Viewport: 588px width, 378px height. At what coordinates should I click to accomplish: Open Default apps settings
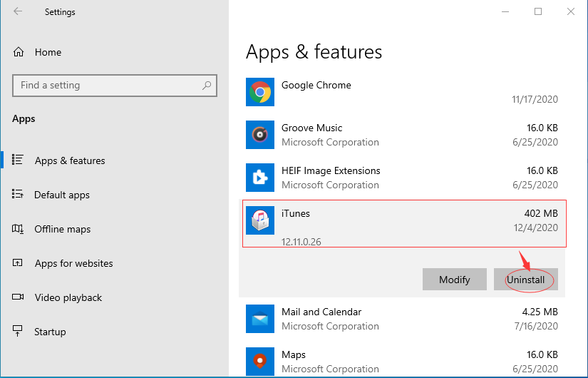[x=62, y=195]
